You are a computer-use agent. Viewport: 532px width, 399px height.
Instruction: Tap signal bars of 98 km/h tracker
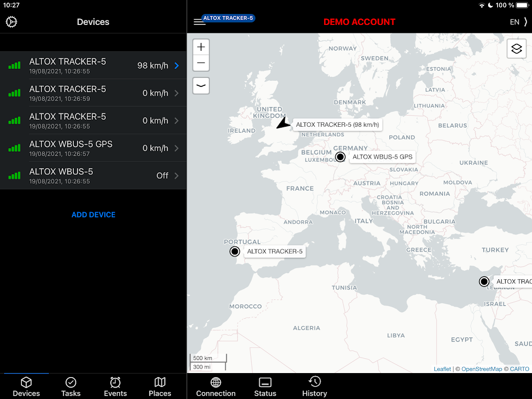(x=14, y=65)
